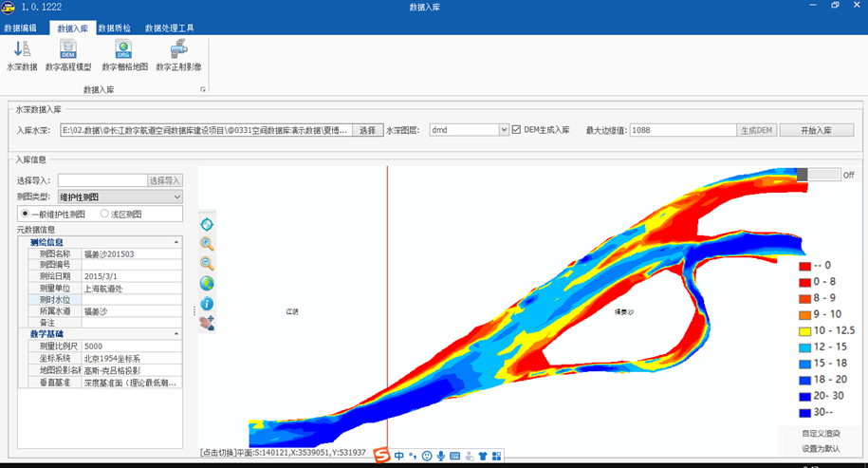Select the zoom-out magnifier tool
Screen dimensions: 868x468
coord(207,264)
